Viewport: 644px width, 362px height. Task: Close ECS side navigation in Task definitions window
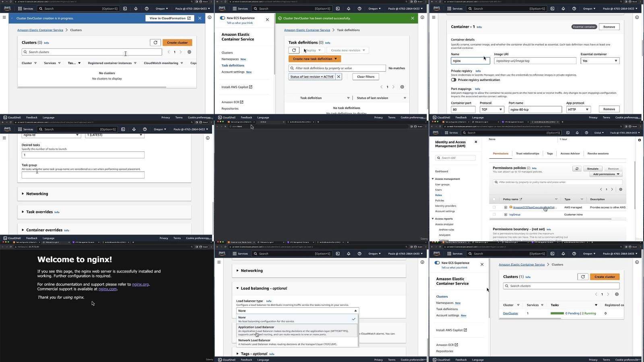click(267, 19)
